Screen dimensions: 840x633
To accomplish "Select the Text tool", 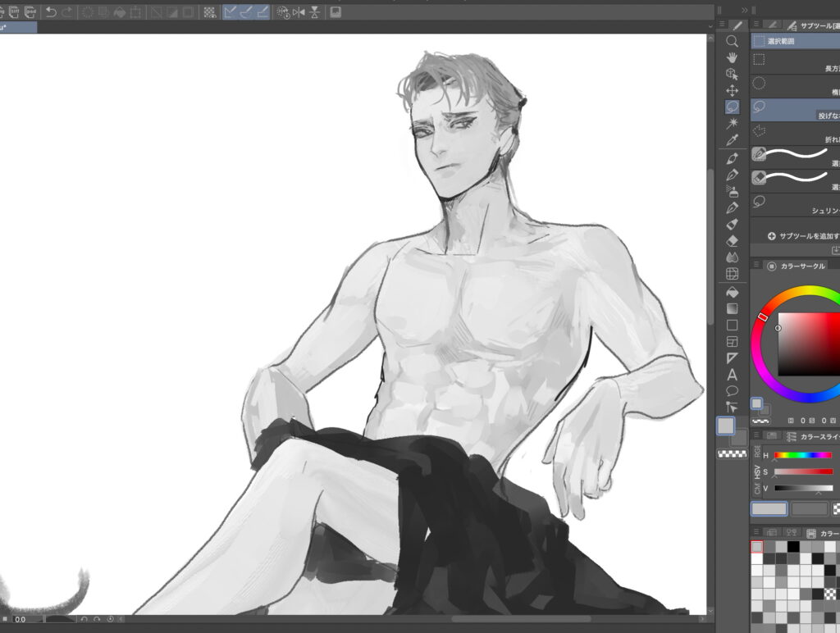I will [733, 375].
